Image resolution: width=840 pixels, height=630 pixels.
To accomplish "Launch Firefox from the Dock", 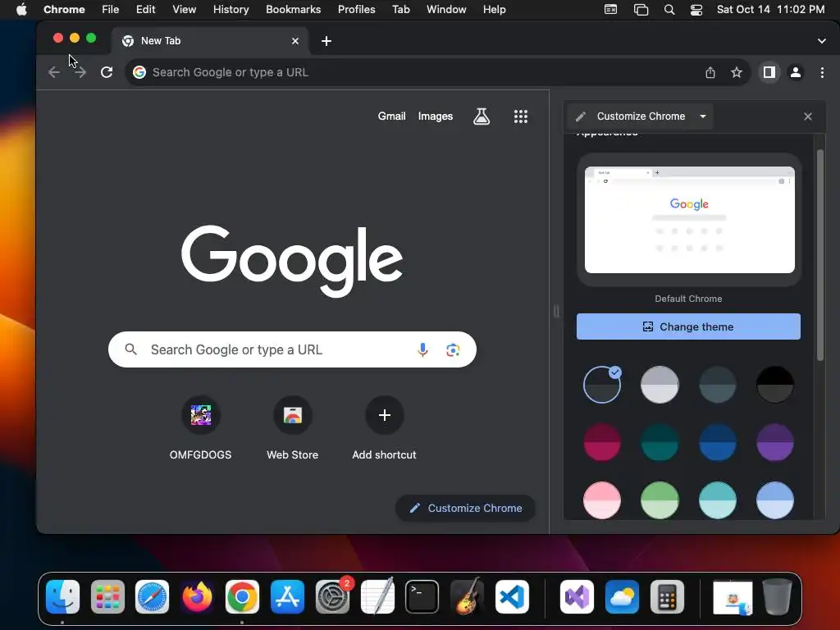I will click(x=197, y=597).
